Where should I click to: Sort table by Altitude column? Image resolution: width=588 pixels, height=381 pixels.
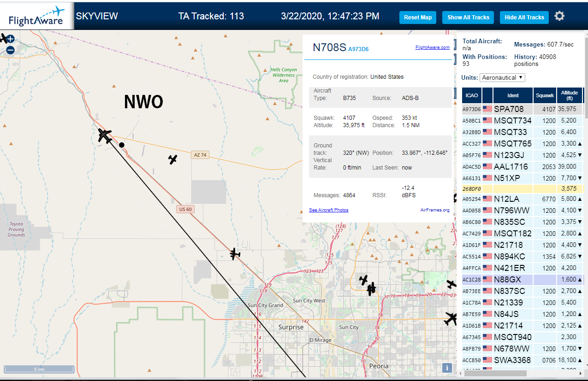570,95
